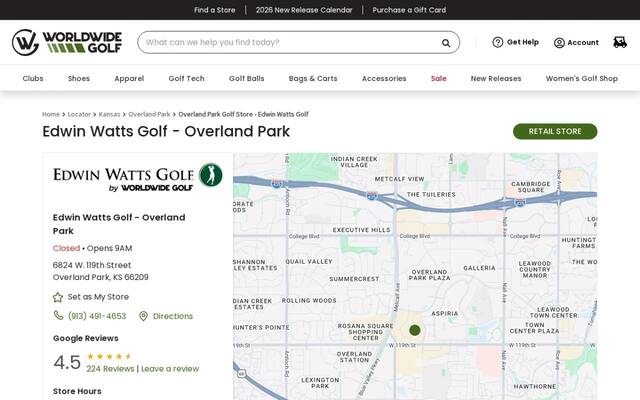
Task: Open the Golf Tech menu
Action: point(187,78)
